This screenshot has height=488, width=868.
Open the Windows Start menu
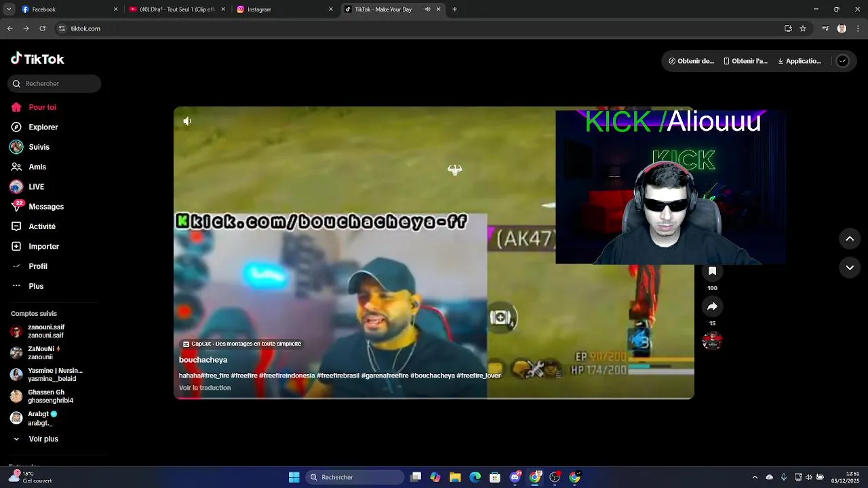(x=294, y=477)
